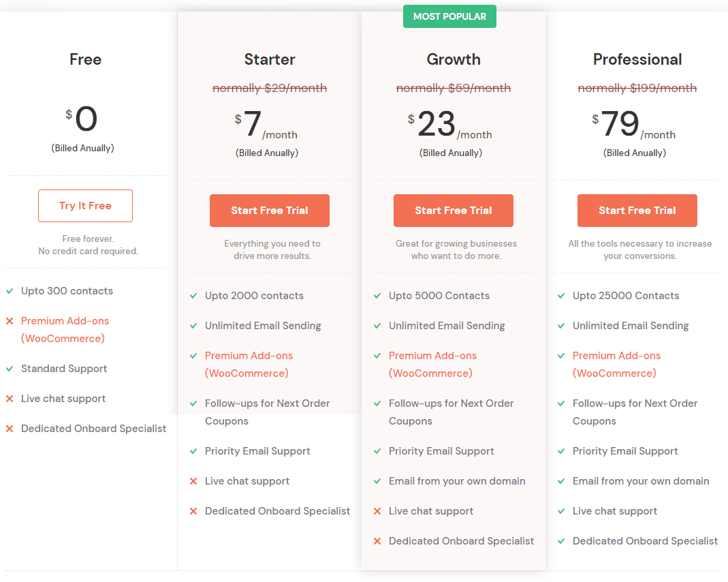The image size is (728, 582).
Task: Click the checkmark beside Email from your own domain in Professional
Action: (560, 481)
